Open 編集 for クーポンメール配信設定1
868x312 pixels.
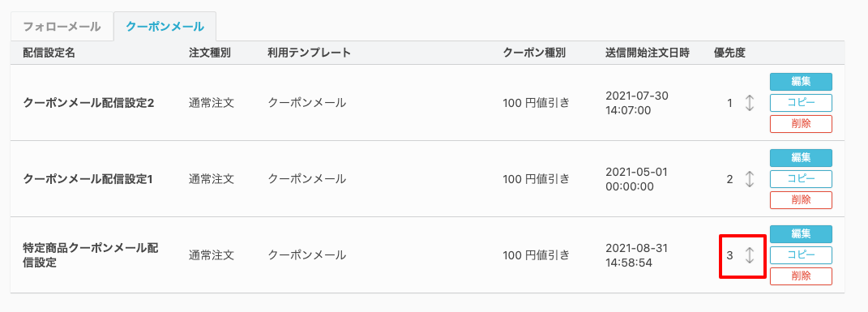(801, 158)
